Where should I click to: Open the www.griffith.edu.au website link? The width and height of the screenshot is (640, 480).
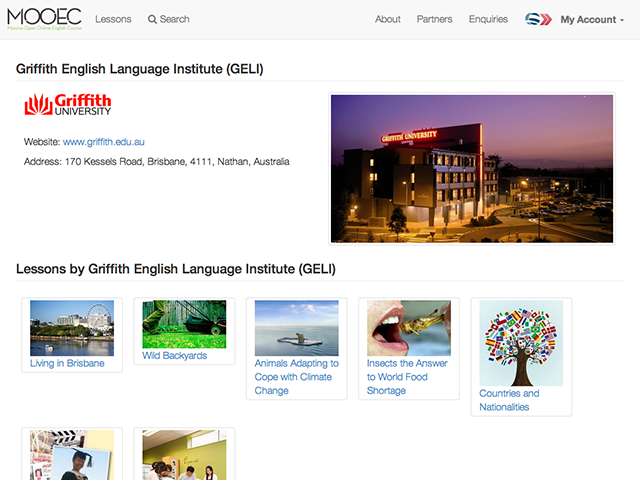(x=104, y=142)
